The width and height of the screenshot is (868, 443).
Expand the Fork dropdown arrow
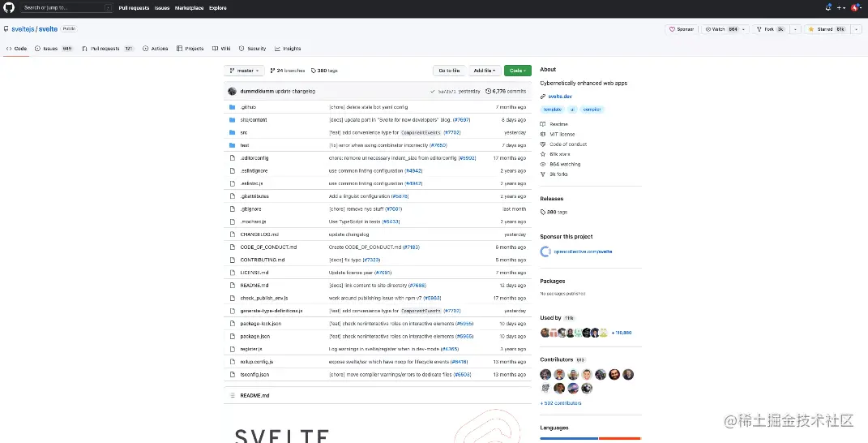click(x=796, y=29)
